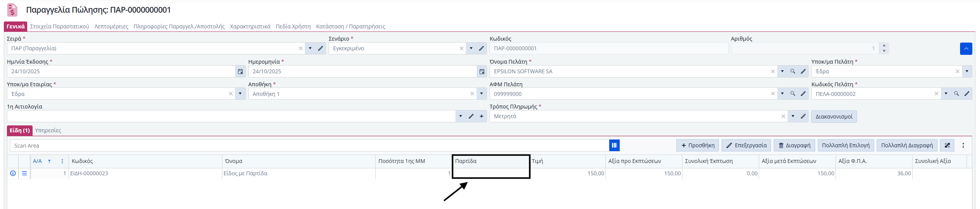This screenshot has height=209, width=980.
Task: Click the expand grid fullscreen icon
Action: [x=947, y=145]
